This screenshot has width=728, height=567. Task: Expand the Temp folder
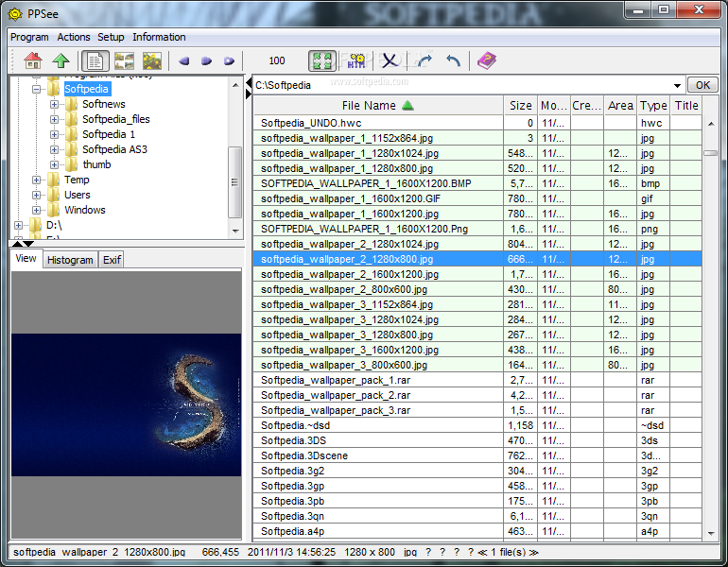click(x=36, y=180)
